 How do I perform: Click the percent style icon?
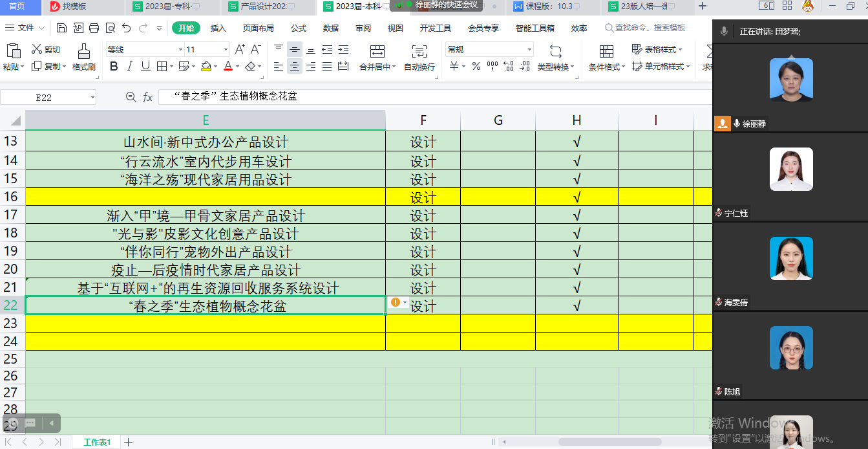coord(476,67)
